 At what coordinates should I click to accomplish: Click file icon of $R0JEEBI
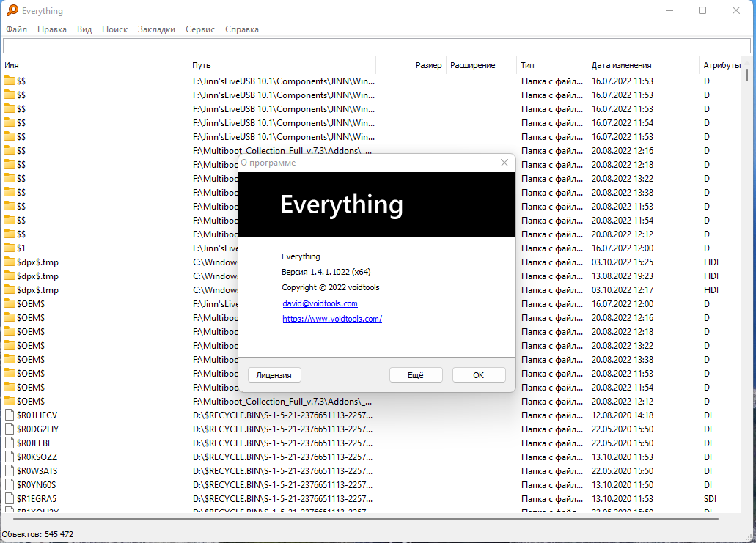click(10, 443)
